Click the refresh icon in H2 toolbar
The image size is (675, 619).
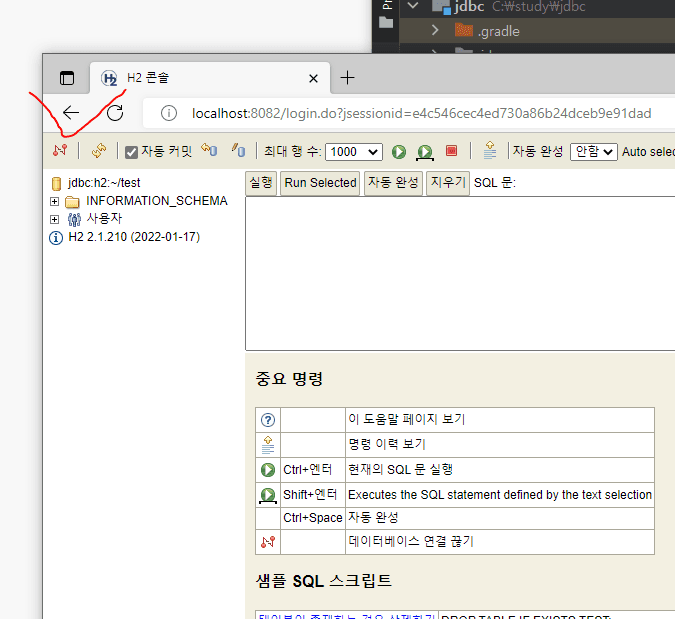tap(98, 151)
